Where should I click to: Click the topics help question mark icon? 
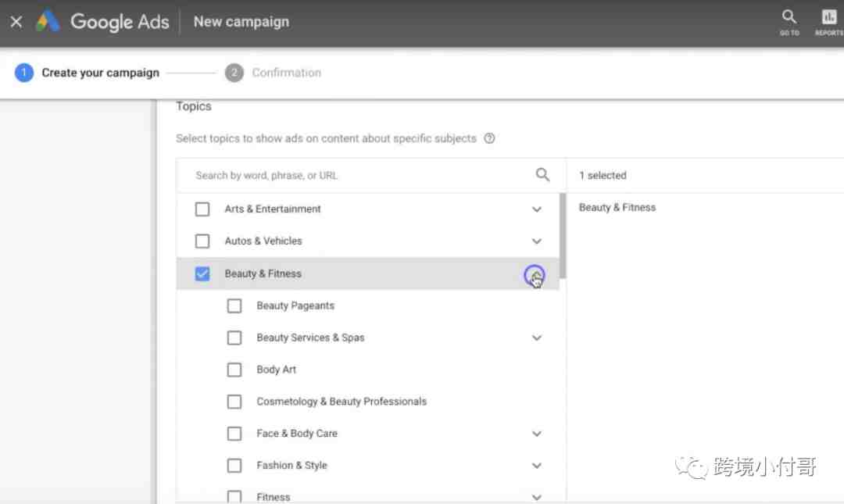(489, 138)
